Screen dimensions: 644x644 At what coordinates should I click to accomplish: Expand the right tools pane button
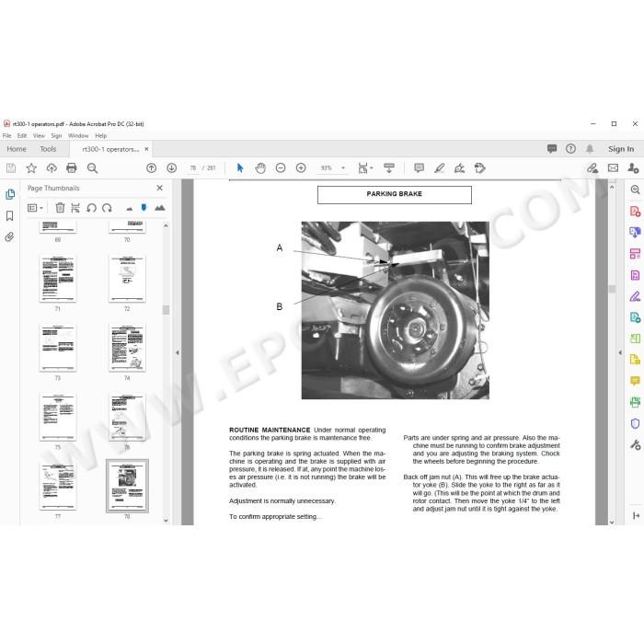tap(637, 515)
